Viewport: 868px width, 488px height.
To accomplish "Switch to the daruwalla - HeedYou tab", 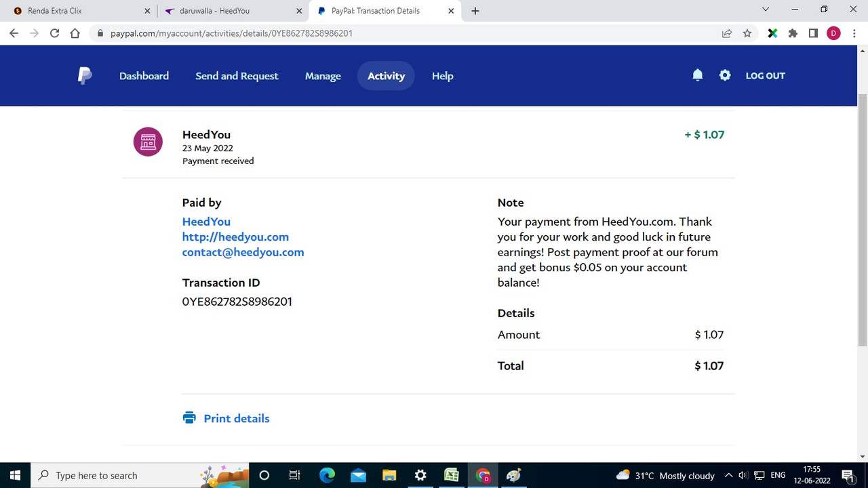I will click(232, 11).
